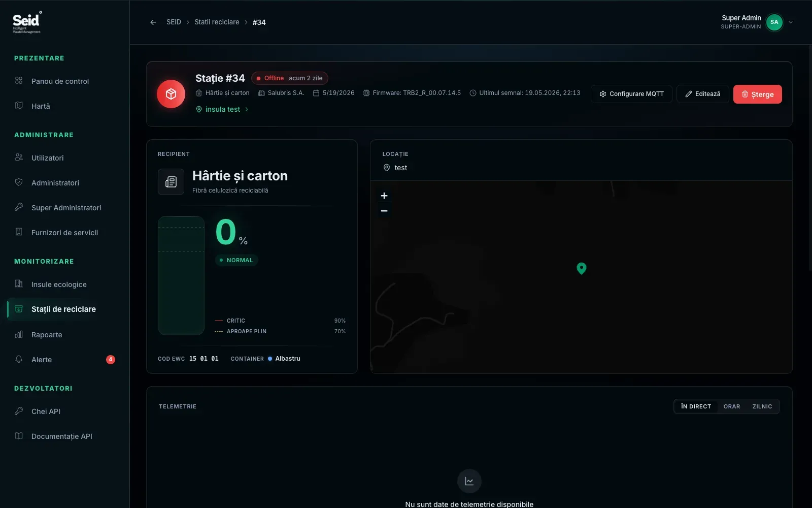
Task: Open Rapoarte chart icon
Action: pyautogui.click(x=19, y=334)
